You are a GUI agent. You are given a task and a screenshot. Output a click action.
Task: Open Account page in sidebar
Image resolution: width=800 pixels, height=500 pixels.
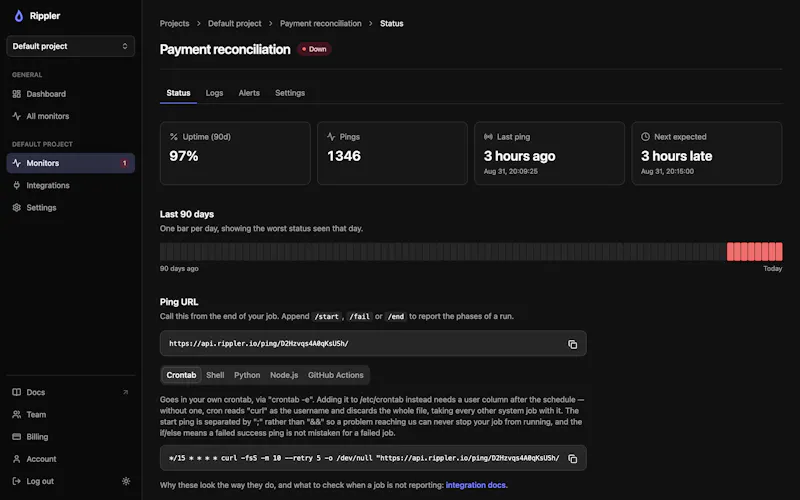[x=70, y=459]
